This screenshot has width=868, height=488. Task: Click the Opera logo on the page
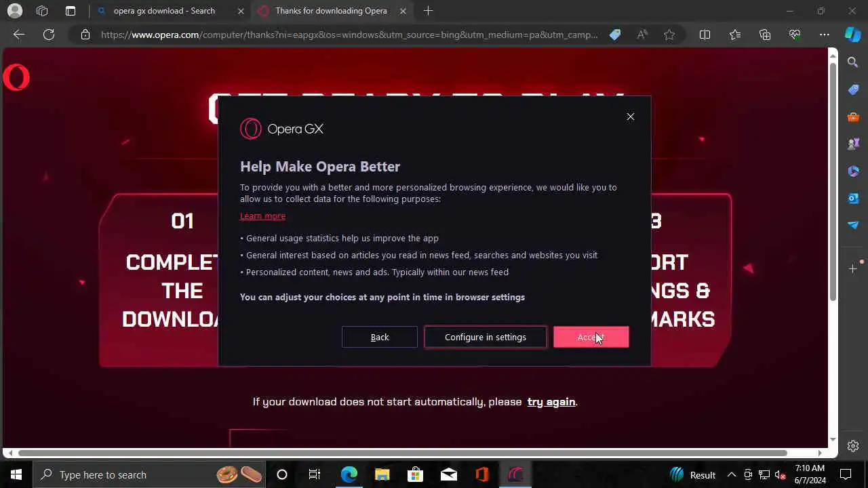click(x=16, y=78)
